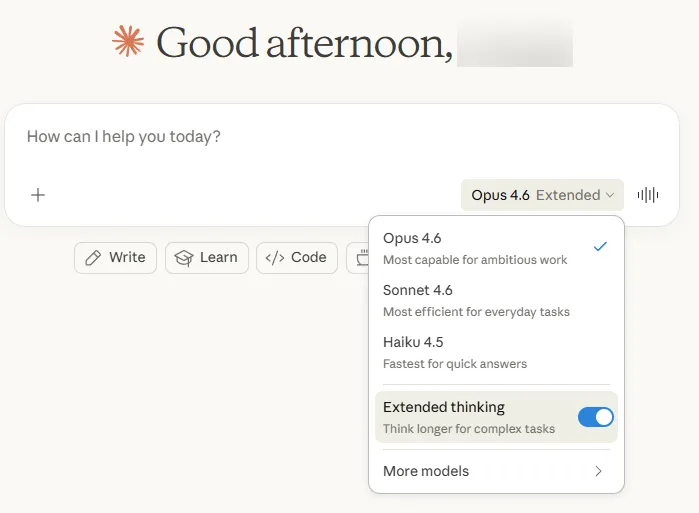Turn off the Extended thinking switch
Viewport: 699px width, 513px height.
tap(596, 417)
